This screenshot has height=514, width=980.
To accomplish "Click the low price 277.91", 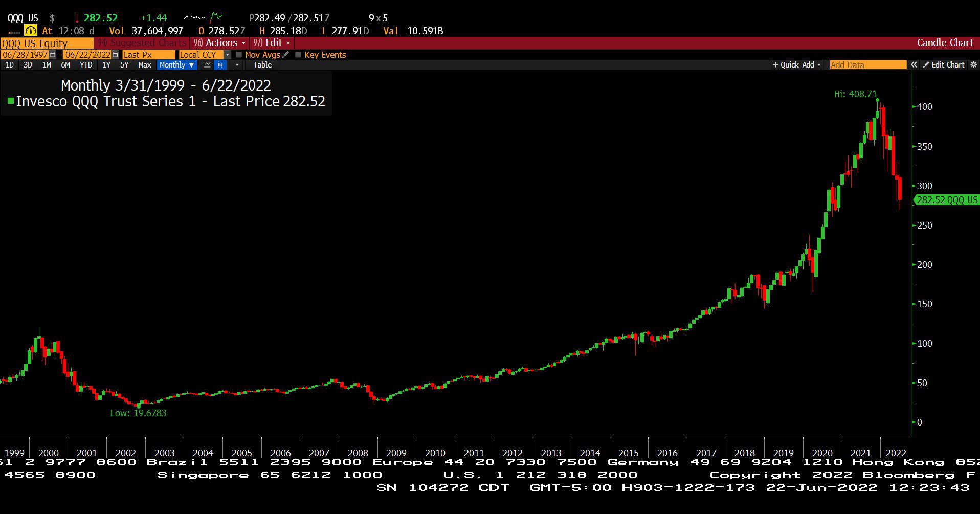I will (347, 31).
